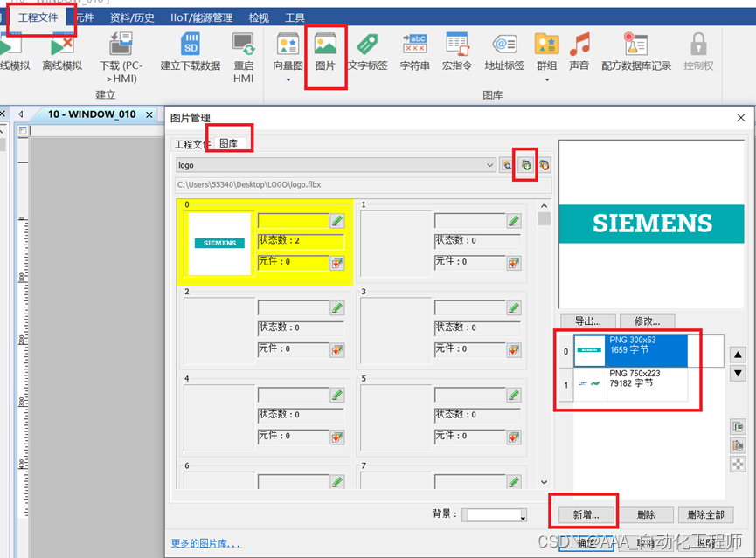The image size is (756, 558).
Task: Close the WINDOW_010 document tab
Action: pos(149,114)
